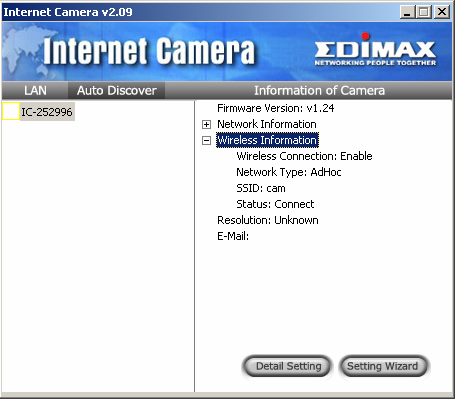
Task: Click the E-Mail: row
Action: [233, 236]
